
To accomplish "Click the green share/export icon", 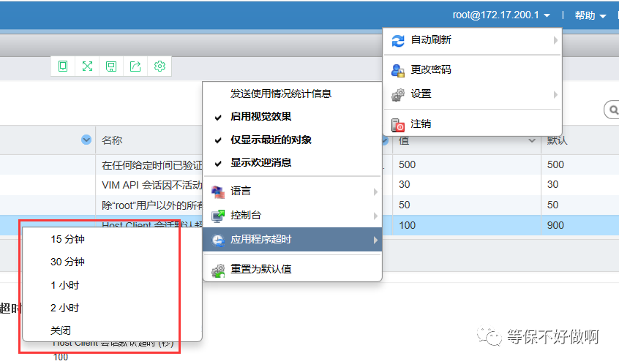I will [135, 67].
